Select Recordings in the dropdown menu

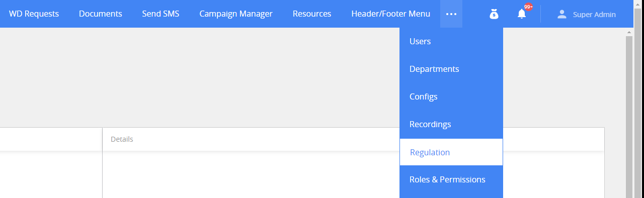pos(451,124)
